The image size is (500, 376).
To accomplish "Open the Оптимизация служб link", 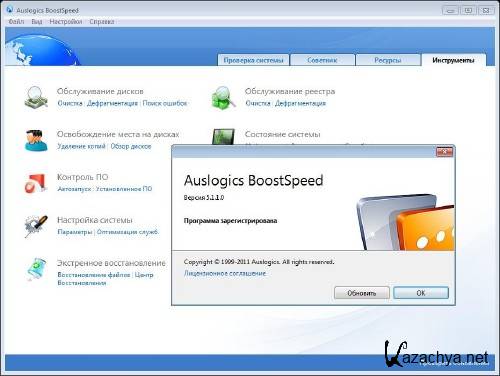I will point(128,232).
